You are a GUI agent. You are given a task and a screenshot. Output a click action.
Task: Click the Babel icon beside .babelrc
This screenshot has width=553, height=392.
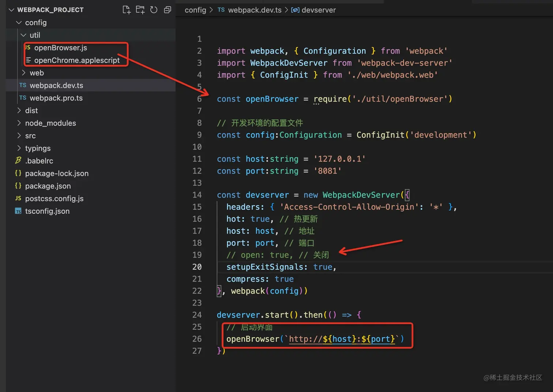tap(18, 160)
